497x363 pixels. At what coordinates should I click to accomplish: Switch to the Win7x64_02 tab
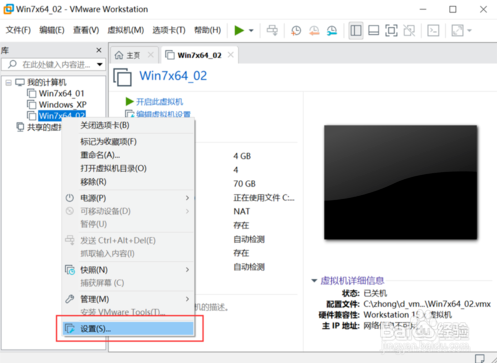(199, 55)
